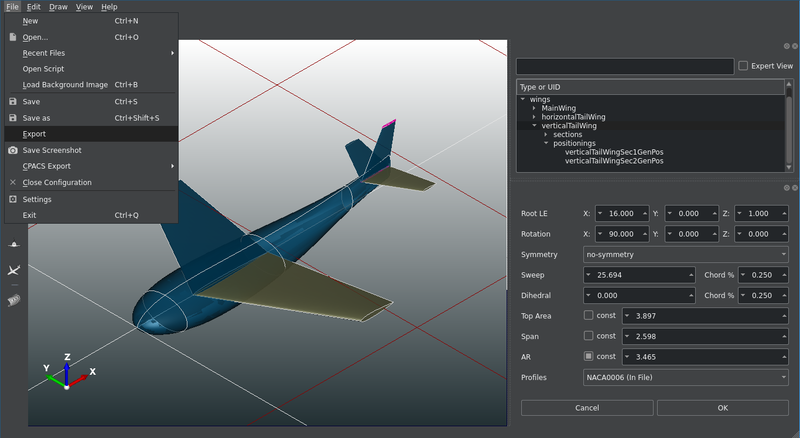Click the Save as disk icon
Screen dimensions: 800x438
(12, 118)
